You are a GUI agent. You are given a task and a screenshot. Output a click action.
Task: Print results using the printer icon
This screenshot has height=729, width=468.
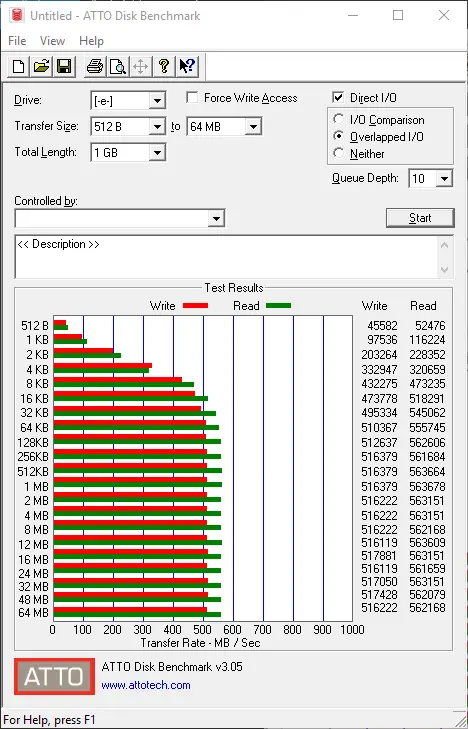tap(95, 66)
